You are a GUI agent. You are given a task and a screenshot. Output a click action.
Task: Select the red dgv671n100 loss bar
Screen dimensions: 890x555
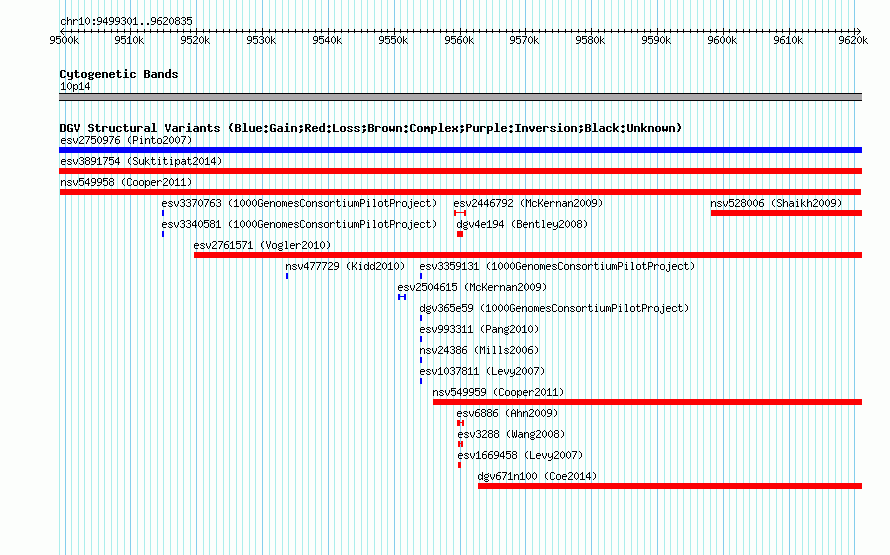coord(670,486)
